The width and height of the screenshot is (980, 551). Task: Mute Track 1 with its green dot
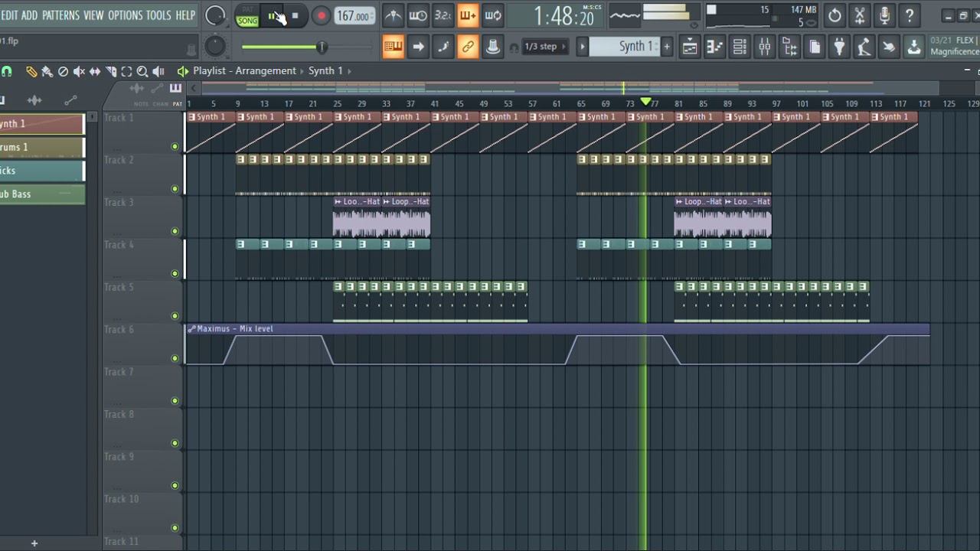pos(175,146)
